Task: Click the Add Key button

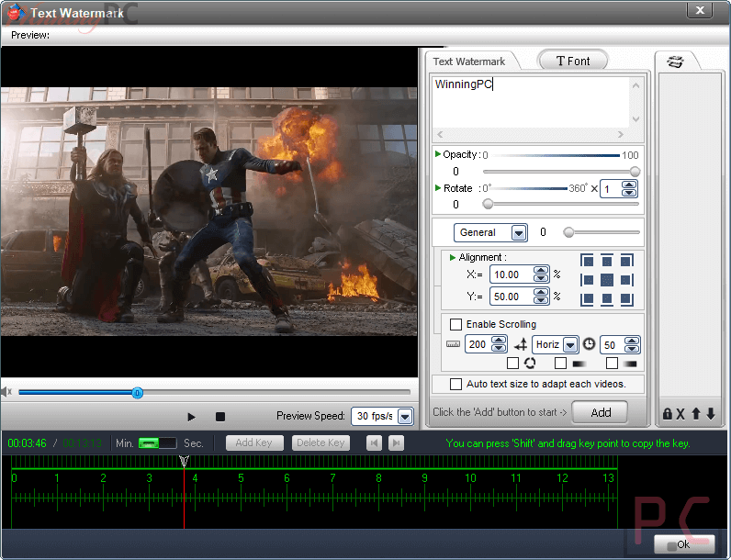Action: (x=254, y=442)
